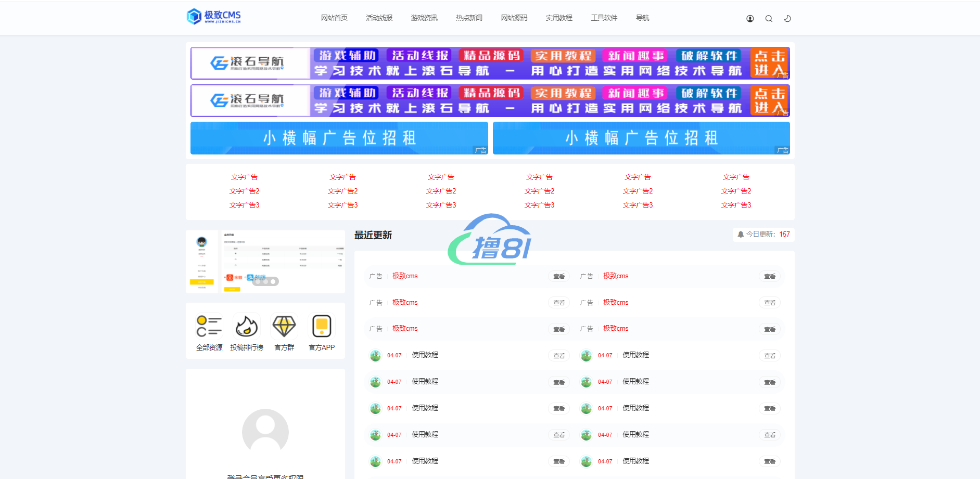Open the search magnifier icon
This screenshot has width=980, height=479.
[x=769, y=19]
